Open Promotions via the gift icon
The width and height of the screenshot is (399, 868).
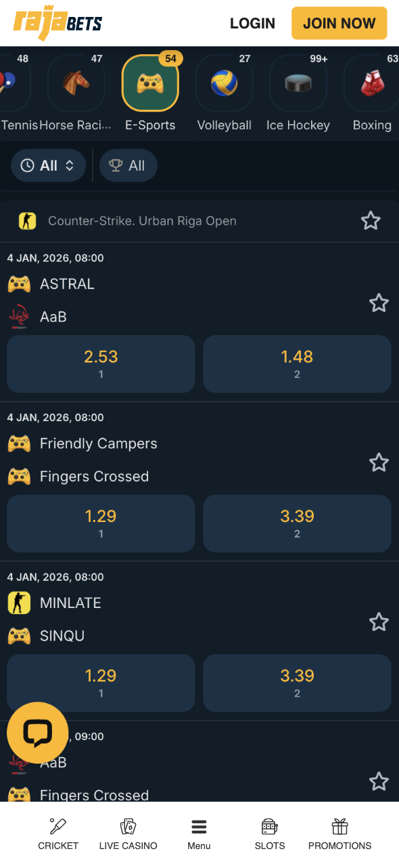tap(339, 832)
